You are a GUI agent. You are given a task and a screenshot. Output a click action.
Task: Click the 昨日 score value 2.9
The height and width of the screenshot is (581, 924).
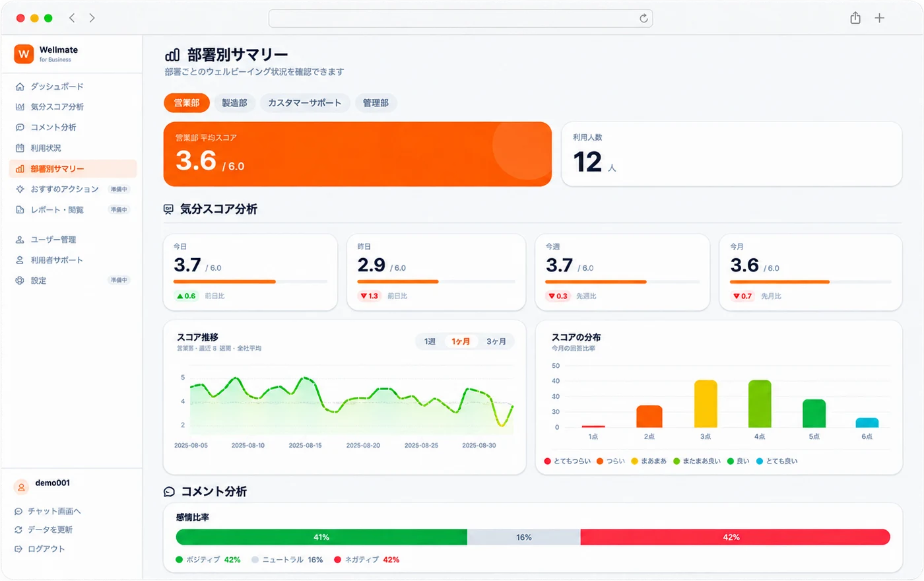pos(372,265)
